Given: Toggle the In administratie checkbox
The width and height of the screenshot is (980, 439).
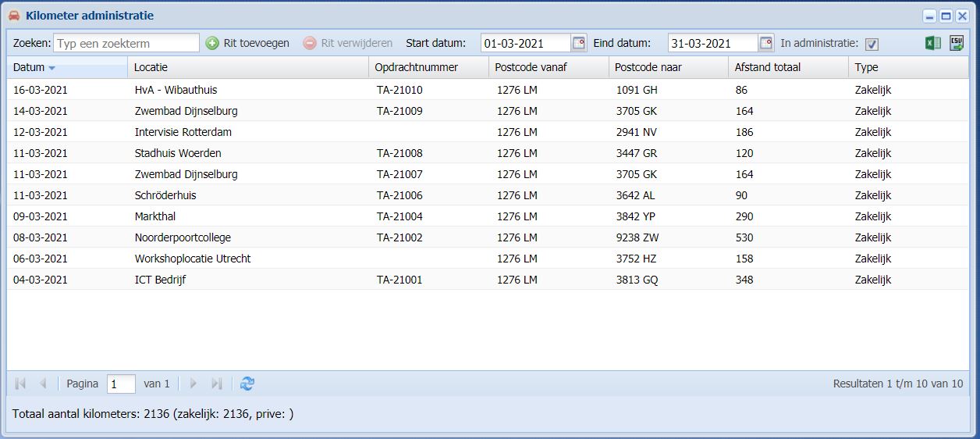Looking at the screenshot, I should (x=872, y=44).
